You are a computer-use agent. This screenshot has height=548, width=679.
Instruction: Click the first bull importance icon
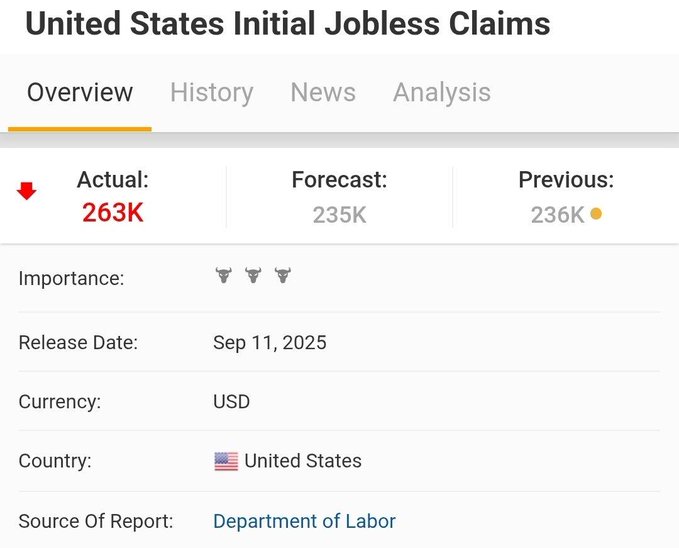point(223,276)
